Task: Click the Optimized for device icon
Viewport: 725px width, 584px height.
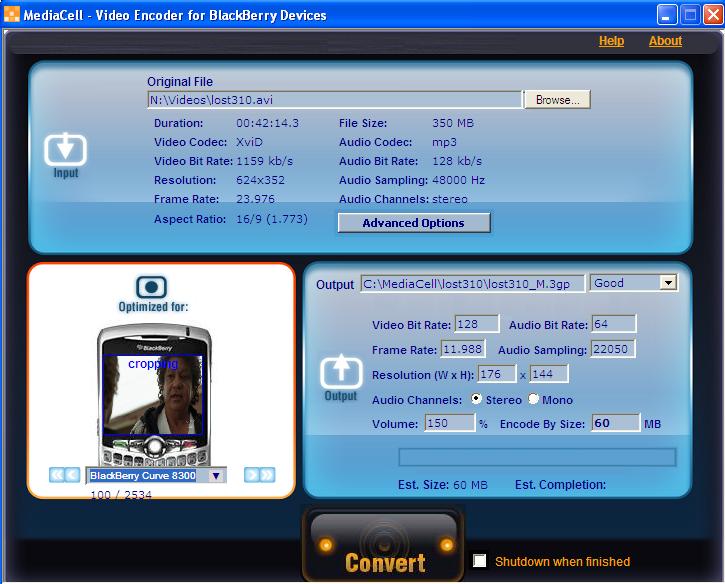Action: 151,287
